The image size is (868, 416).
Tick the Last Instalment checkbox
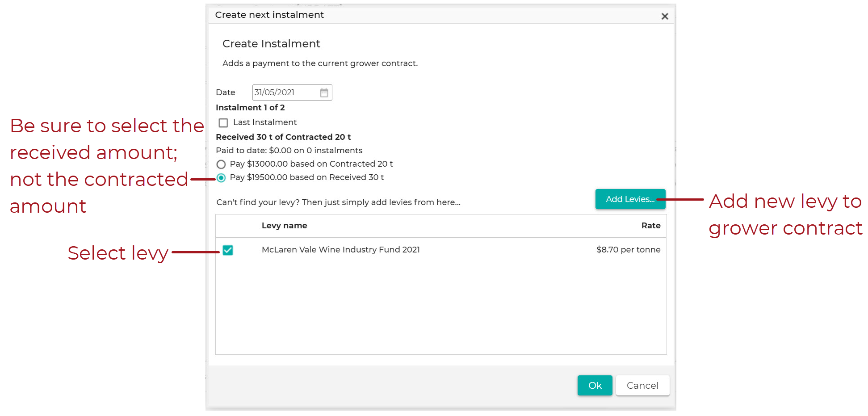(x=223, y=122)
